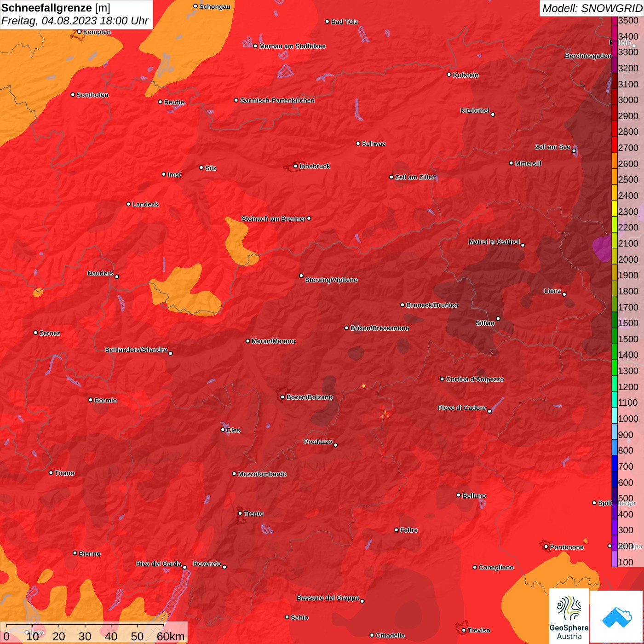
Task: Click the 2600 orange legend swatch
Action: (x=614, y=161)
